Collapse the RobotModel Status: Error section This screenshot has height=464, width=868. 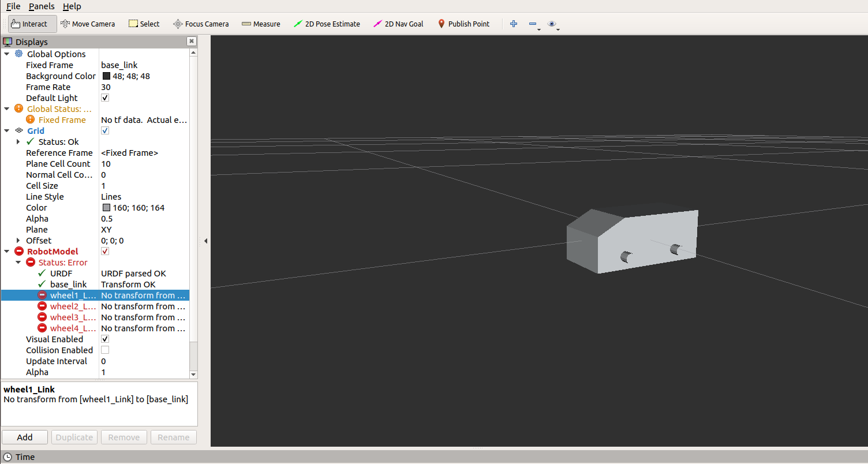pos(18,262)
